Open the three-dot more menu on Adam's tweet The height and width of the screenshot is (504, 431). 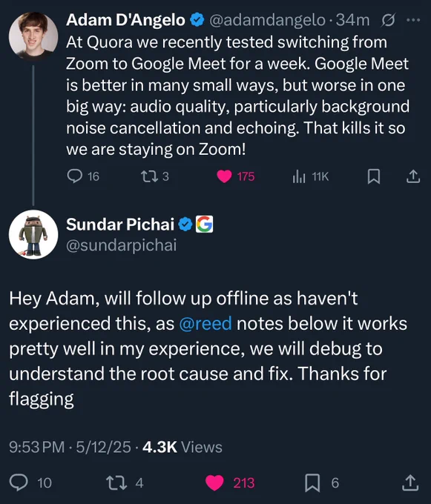413,20
